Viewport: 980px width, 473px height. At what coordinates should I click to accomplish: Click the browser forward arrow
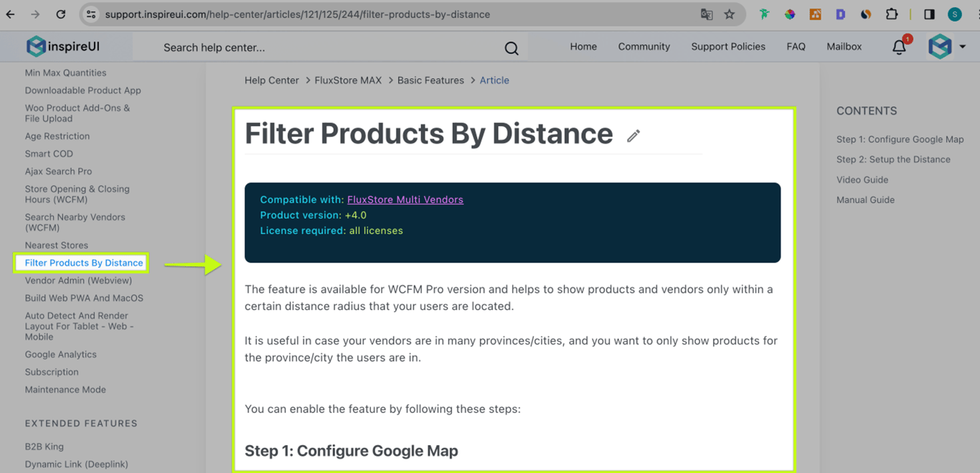click(x=35, y=14)
